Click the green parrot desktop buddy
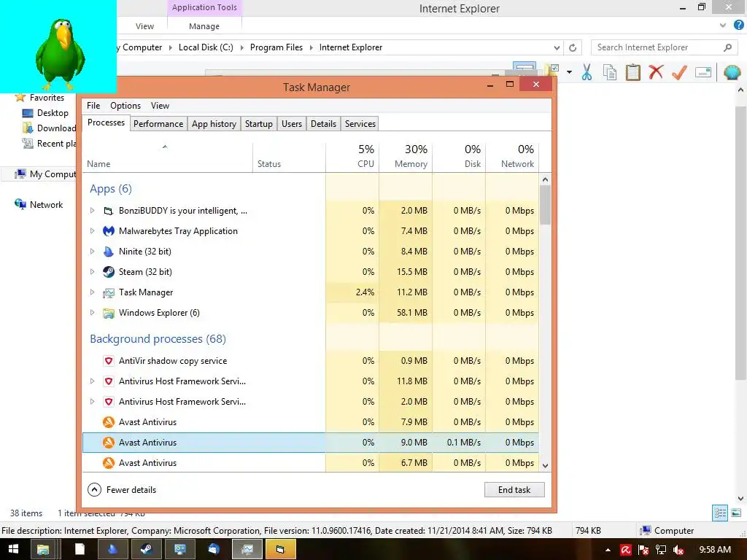Viewport: 747px width, 560px height. pyautogui.click(x=60, y=54)
